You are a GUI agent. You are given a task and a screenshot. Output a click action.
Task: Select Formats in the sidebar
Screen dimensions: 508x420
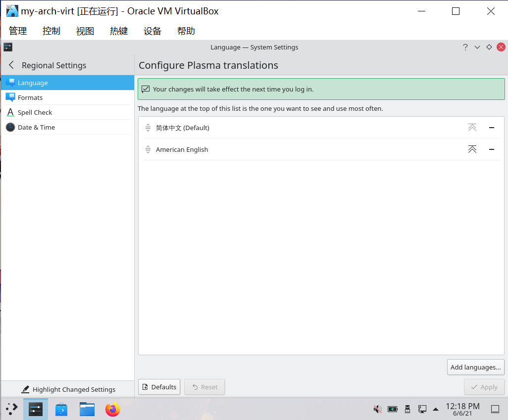click(30, 97)
